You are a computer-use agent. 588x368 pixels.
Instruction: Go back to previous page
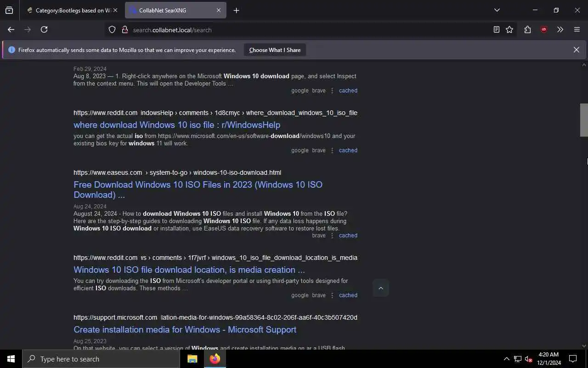[11, 29]
